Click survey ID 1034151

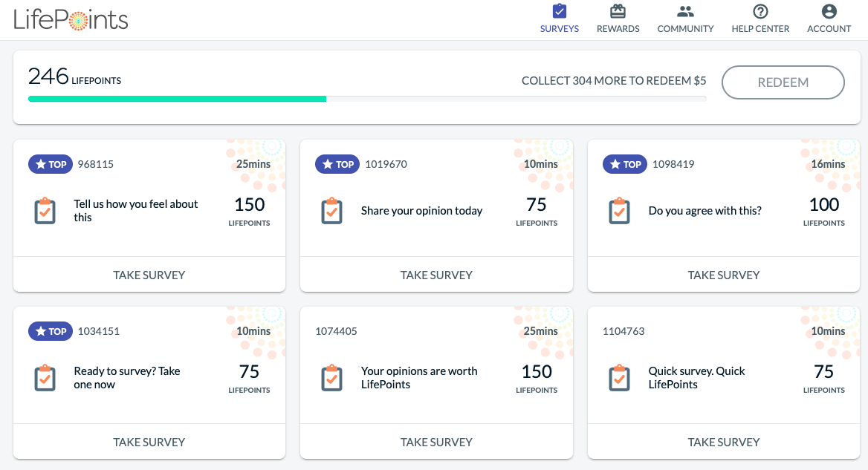(99, 331)
